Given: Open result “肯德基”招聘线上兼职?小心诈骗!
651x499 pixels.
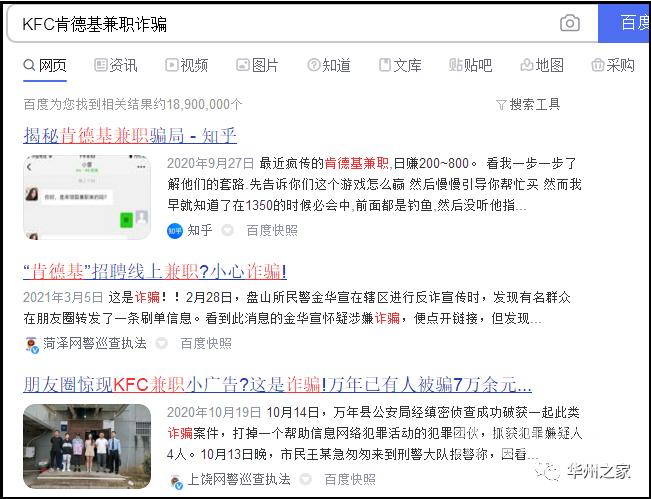Looking at the screenshot, I should [x=155, y=271].
